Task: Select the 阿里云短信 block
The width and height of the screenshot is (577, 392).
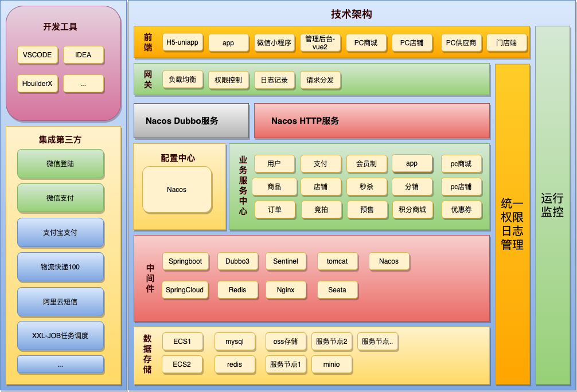Action: click(x=60, y=302)
